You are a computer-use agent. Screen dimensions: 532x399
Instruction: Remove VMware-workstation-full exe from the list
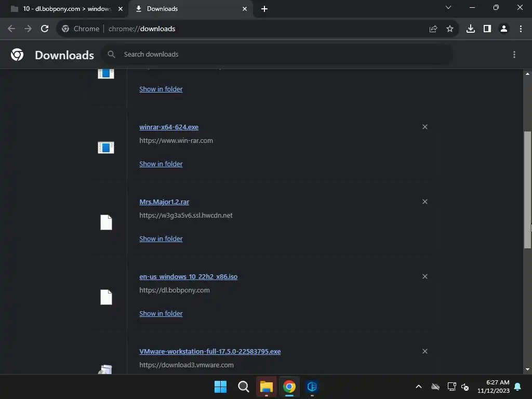pyautogui.click(x=425, y=351)
